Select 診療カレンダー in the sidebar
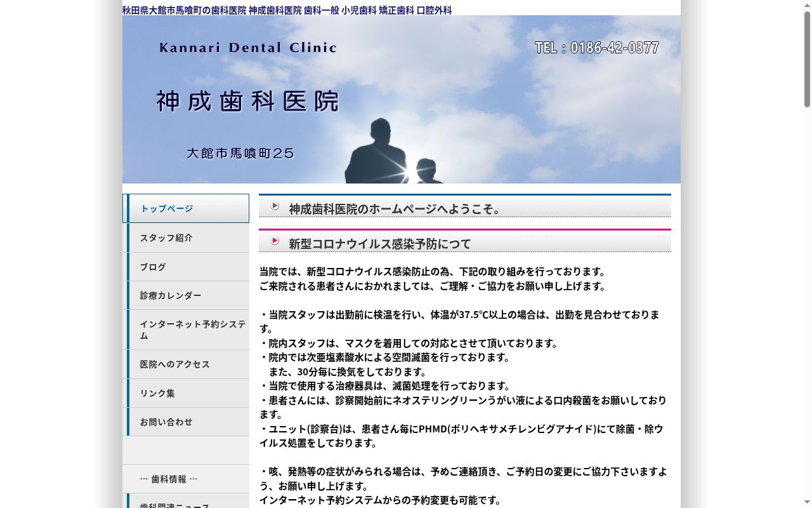This screenshot has height=508, width=812. point(186,295)
